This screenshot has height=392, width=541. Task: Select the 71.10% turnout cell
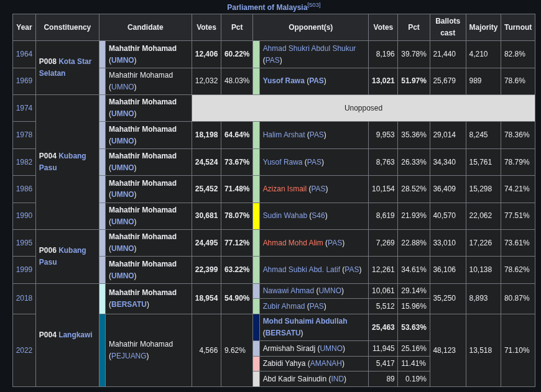(518, 350)
